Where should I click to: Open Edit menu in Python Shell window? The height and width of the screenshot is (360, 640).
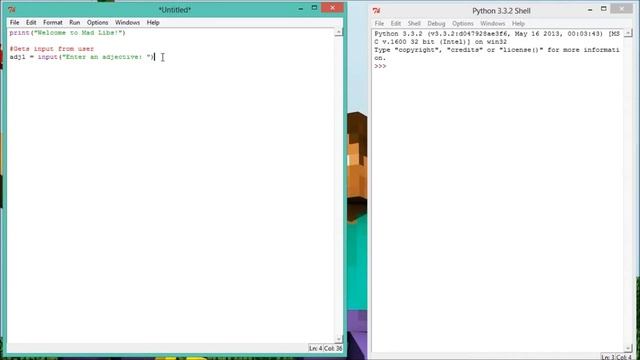396,24
